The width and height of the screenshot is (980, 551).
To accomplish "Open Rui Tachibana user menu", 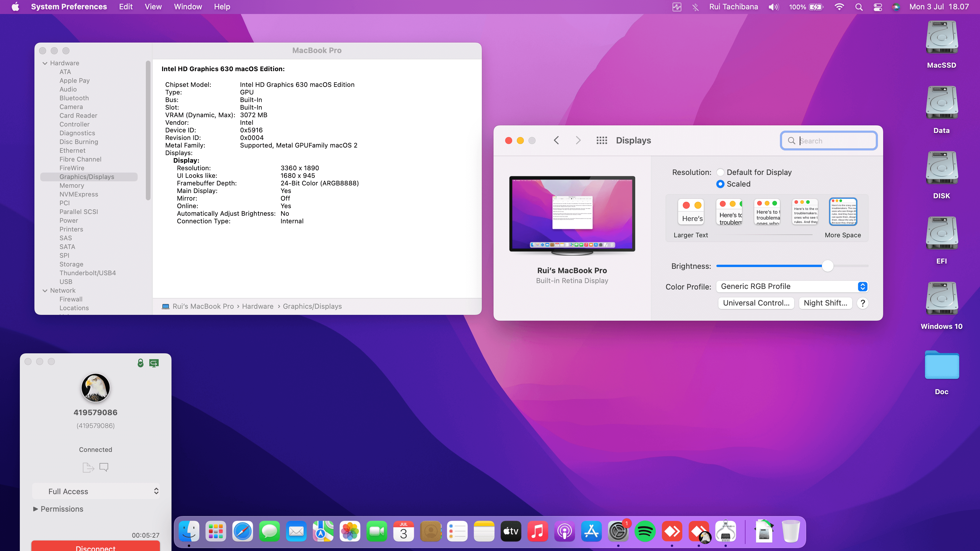I will [733, 7].
